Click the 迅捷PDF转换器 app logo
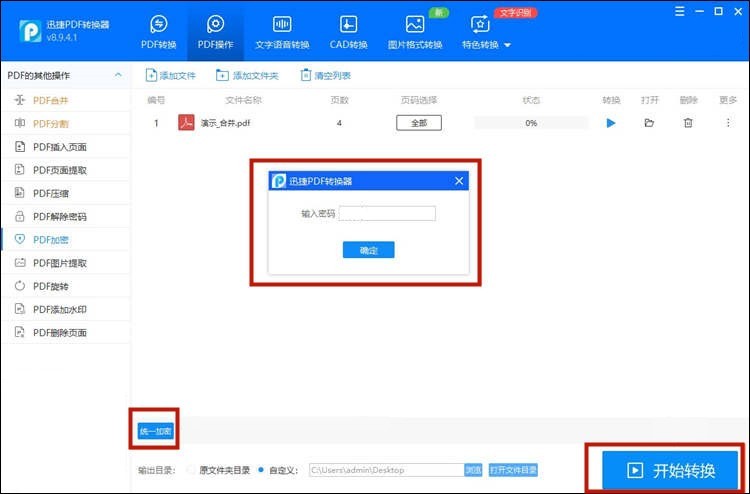This screenshot has width=750, height=494. (x=30, y=31)
